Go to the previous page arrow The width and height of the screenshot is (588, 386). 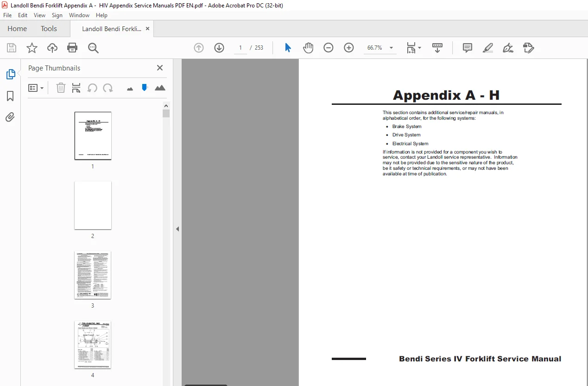199,48
